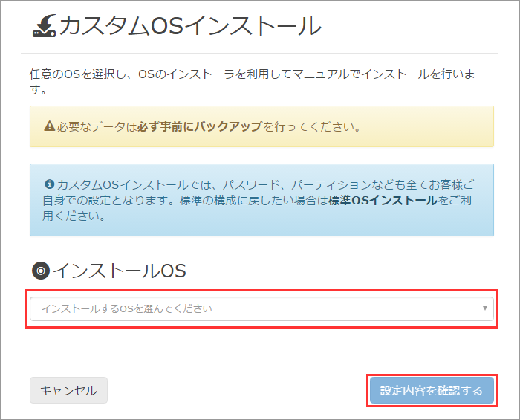Focus the OS selection field placeholder text

pos(126,308)
